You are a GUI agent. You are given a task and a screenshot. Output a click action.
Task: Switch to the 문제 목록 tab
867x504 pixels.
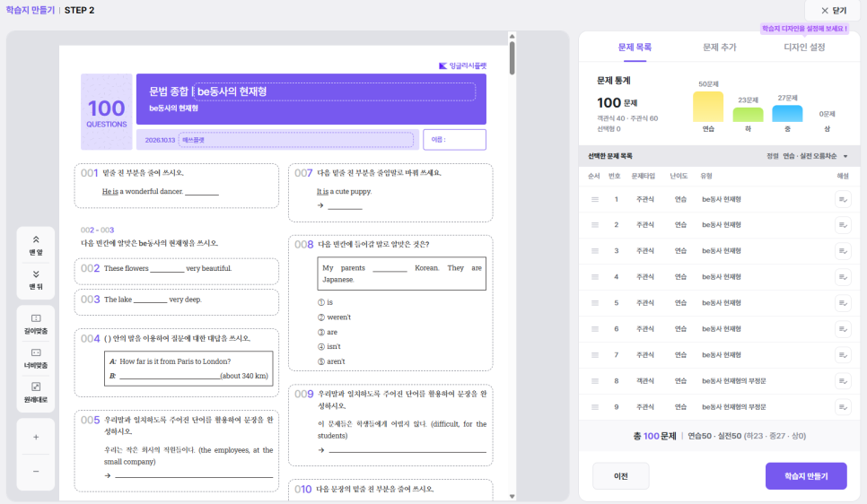coord(635,48)
